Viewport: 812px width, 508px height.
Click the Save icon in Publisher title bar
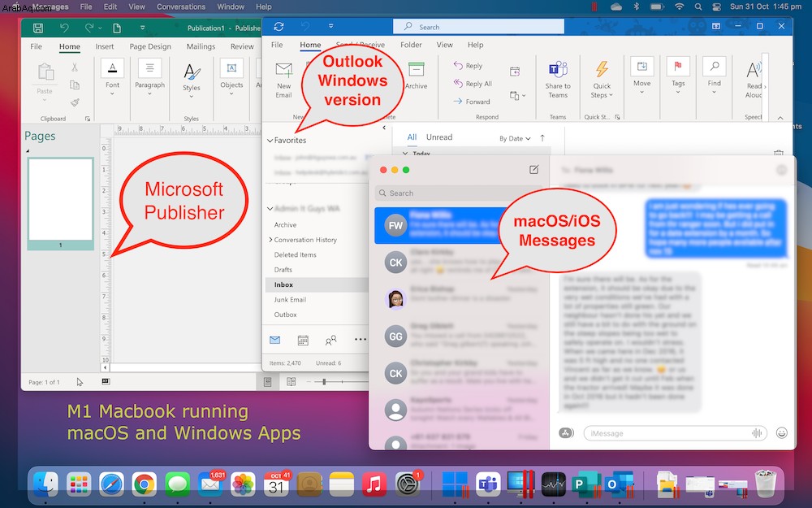click(x=38, y=28)
